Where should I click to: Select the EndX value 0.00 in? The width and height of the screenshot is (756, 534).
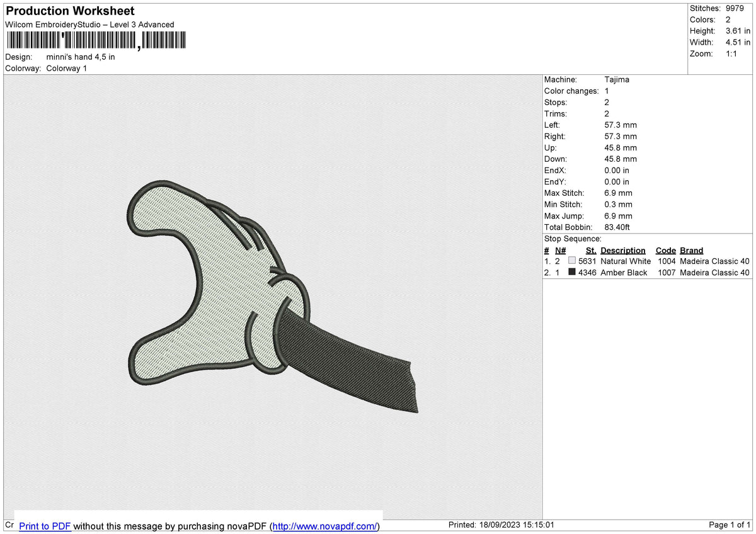617,170
